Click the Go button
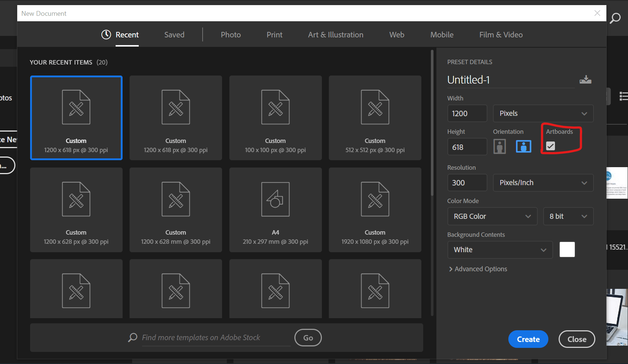 point(308,338)
